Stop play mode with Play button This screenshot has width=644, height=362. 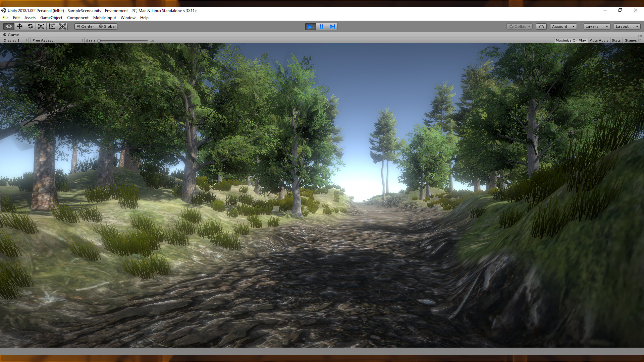pyautogui.click(x=311, y=26)
